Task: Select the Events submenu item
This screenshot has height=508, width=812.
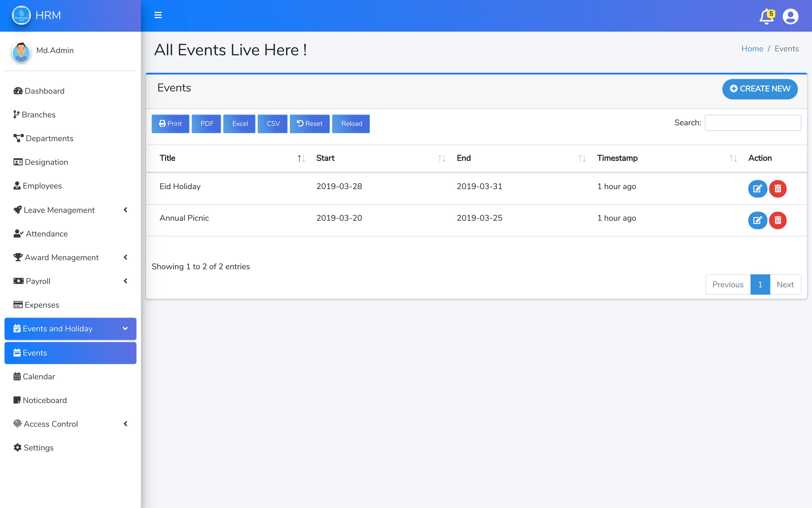Action: [x=70, y=353]
